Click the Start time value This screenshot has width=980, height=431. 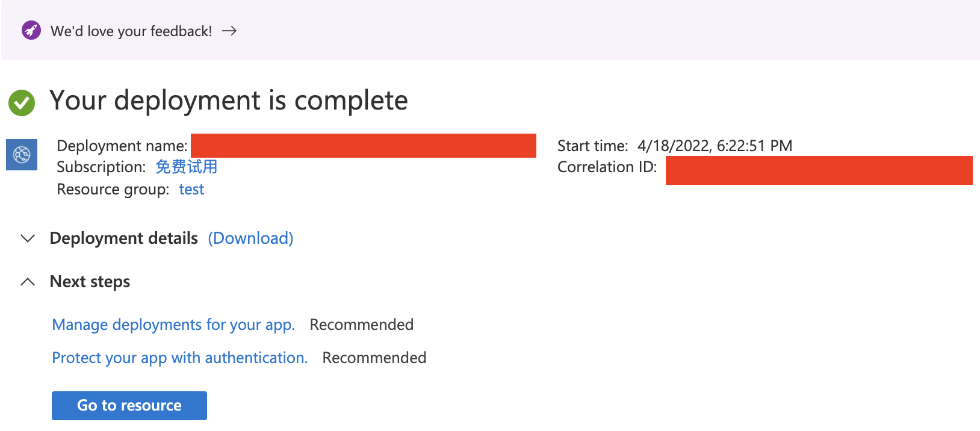715,146
